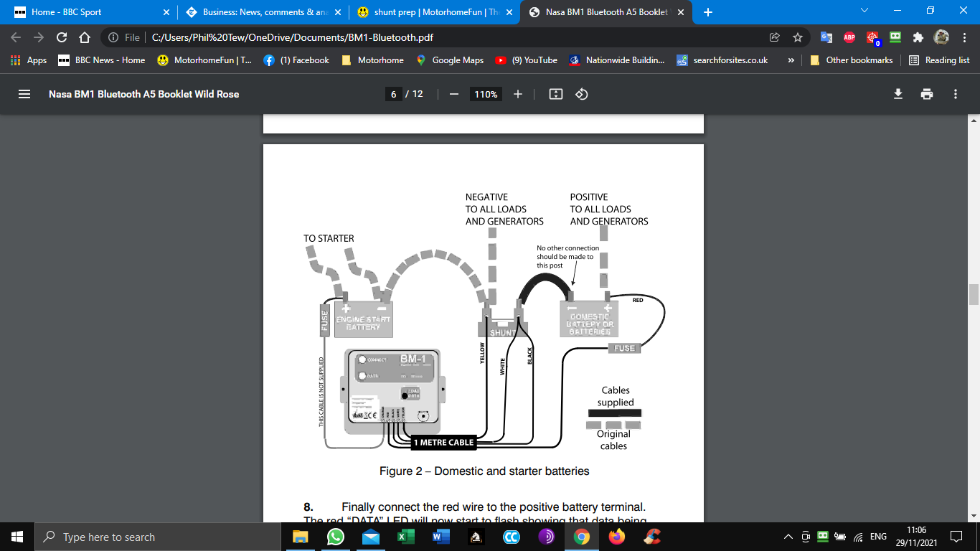Open the Reading list panel
980x551 pixels.
(x=939, y=60)
